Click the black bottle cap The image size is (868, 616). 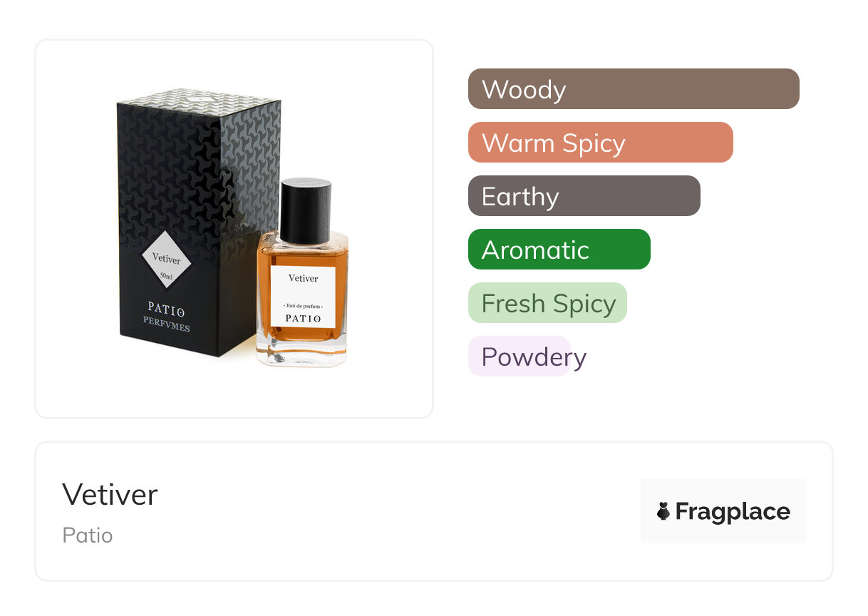point(305,210)
